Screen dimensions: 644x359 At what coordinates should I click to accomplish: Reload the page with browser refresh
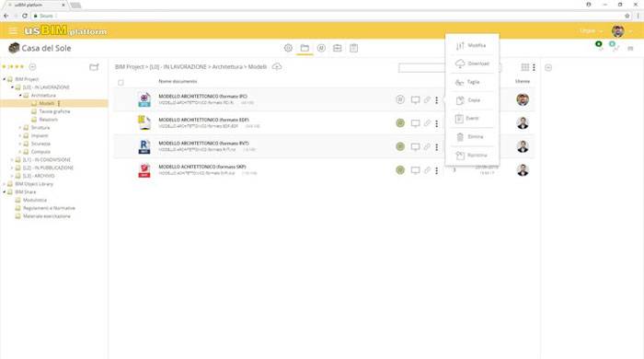point(25,16)
